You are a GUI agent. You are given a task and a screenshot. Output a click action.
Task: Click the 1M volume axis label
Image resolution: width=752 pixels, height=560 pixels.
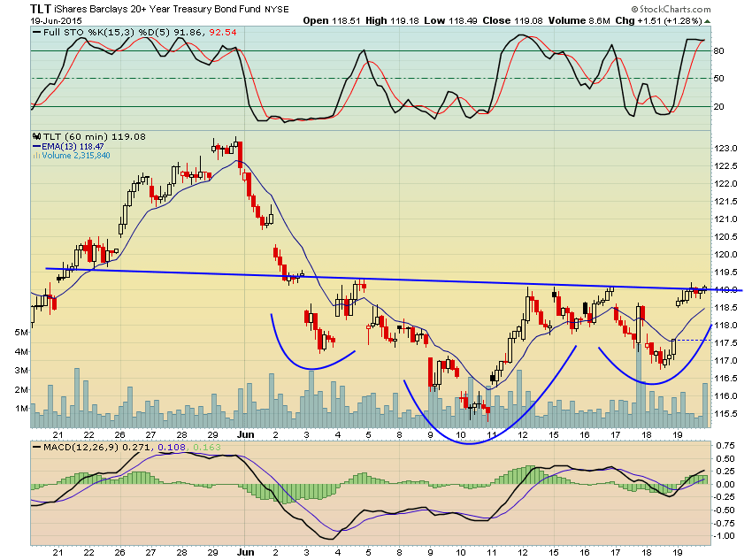(x=21, y=409)
